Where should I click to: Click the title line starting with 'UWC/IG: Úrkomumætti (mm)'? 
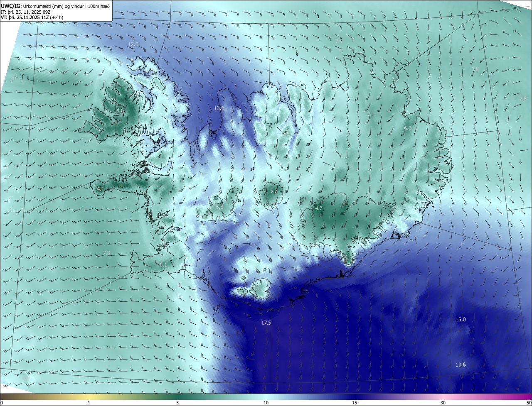point(55,6)
